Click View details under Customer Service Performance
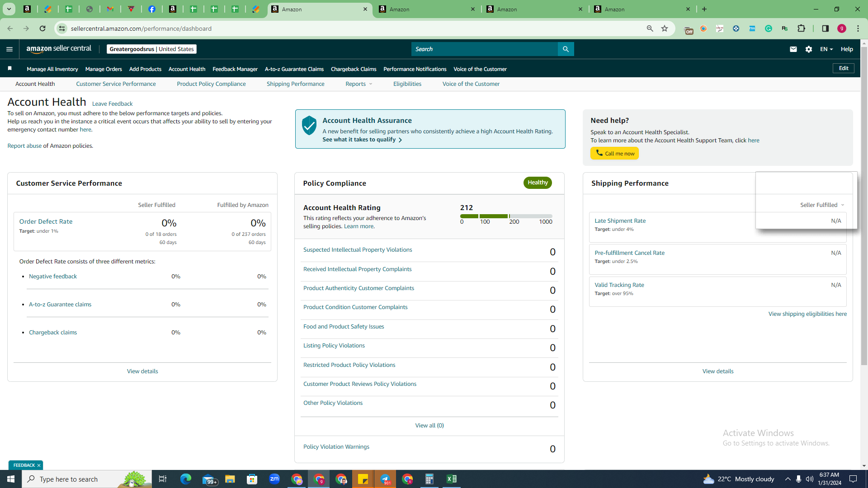This screenshot has width=868, height=488. [142, 371]
